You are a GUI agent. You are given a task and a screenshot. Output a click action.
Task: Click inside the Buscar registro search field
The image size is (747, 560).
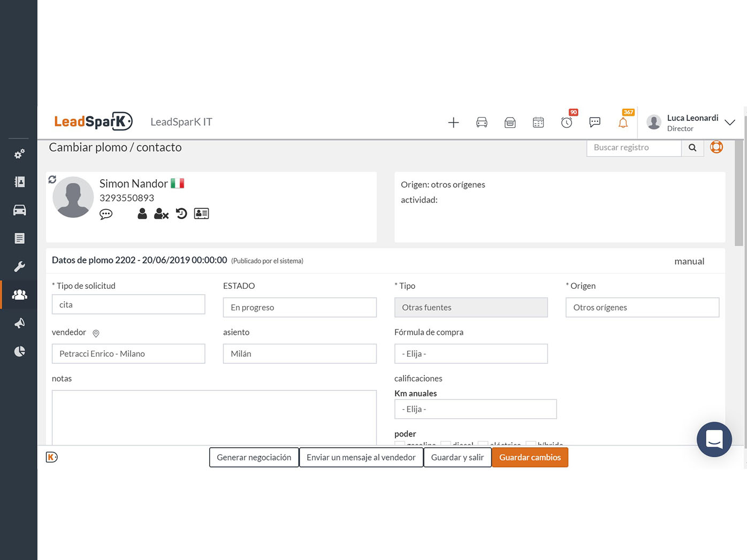coord(634,148)
